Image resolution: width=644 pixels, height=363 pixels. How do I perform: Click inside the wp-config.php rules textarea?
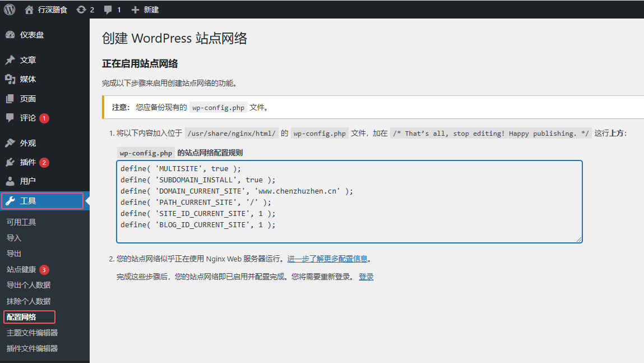(350, 201)
